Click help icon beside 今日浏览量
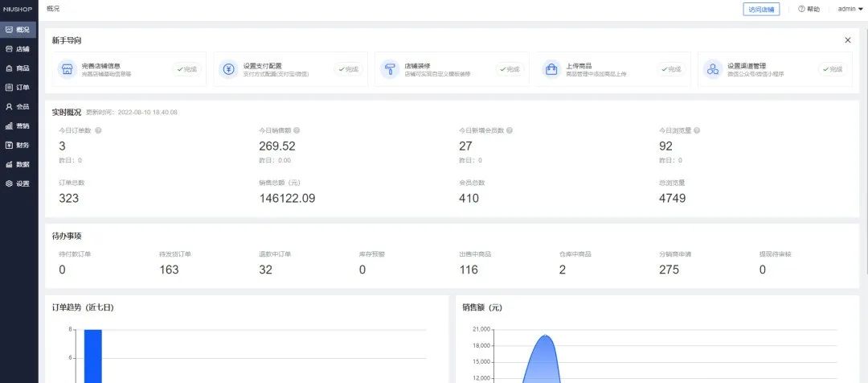Image resolution: width=868 pixels, height=383 pixels. (697, 131)
